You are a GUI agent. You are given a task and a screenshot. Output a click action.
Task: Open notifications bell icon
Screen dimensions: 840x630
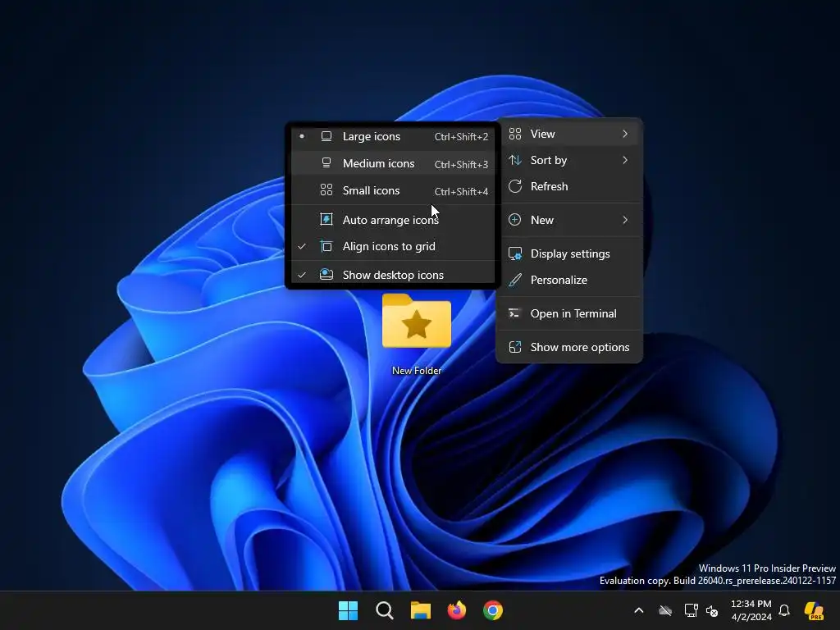[784, 610]
